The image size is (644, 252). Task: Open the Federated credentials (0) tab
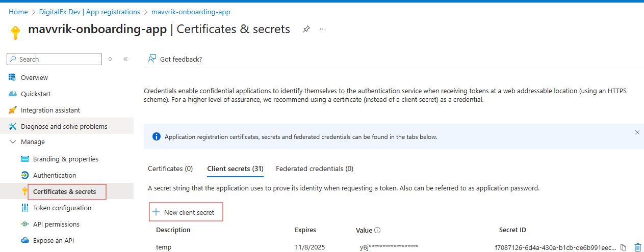pos(314,169)
